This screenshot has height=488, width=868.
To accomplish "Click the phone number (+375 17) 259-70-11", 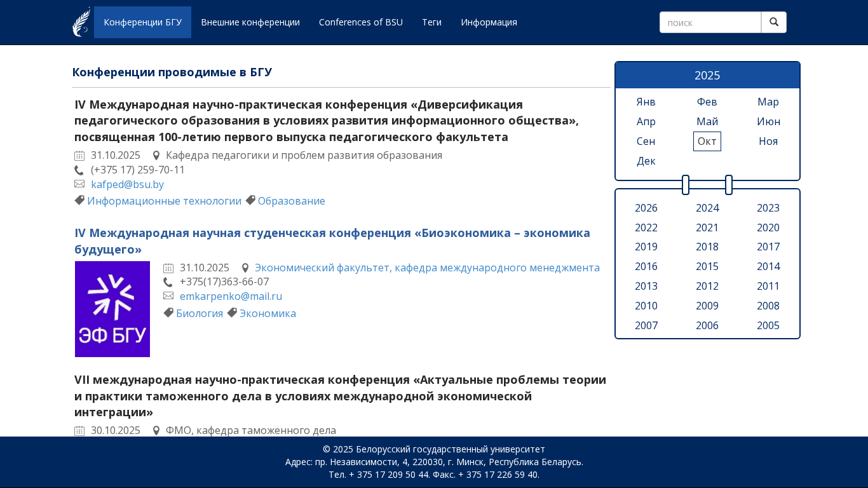I will click(x=138, y=170).
